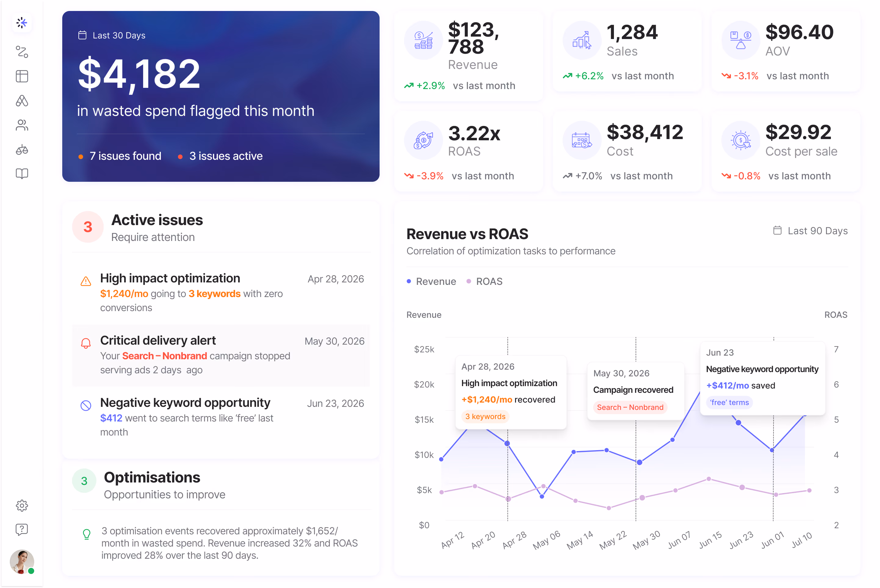880x588 pixels.
Task: Click the Sales metric card icon
Action: [582, 40]
